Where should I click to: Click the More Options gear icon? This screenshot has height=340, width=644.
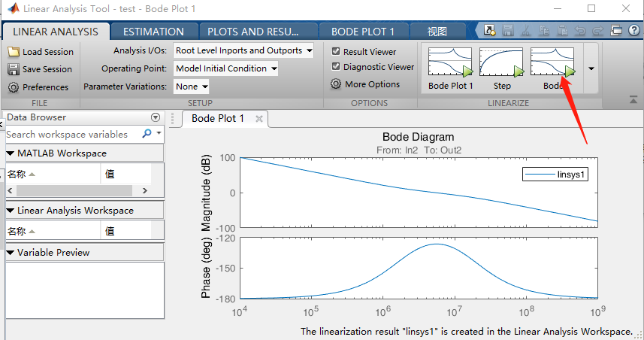pos(336,83)
